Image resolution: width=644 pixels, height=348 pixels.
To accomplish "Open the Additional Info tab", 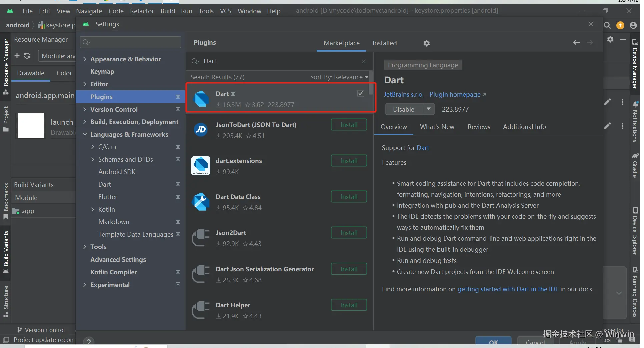I will click(x=524, y=127).
